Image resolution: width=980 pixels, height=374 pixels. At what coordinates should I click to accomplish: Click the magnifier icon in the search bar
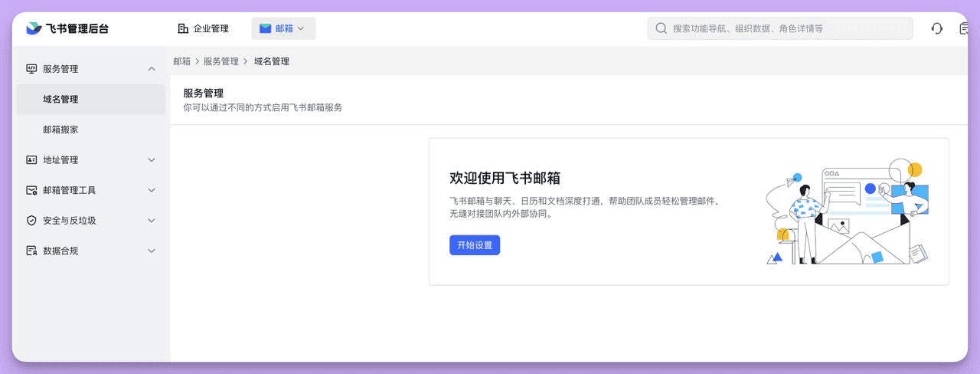661,28
